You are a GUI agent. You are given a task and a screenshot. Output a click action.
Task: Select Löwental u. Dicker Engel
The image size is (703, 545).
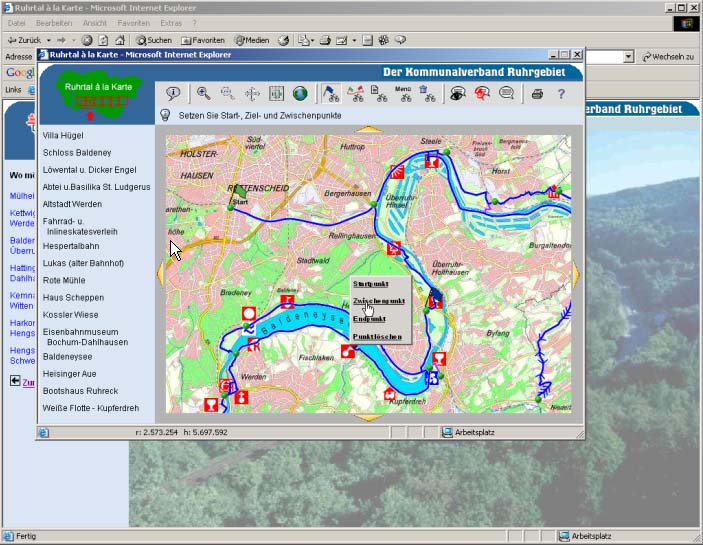[89, 170]
